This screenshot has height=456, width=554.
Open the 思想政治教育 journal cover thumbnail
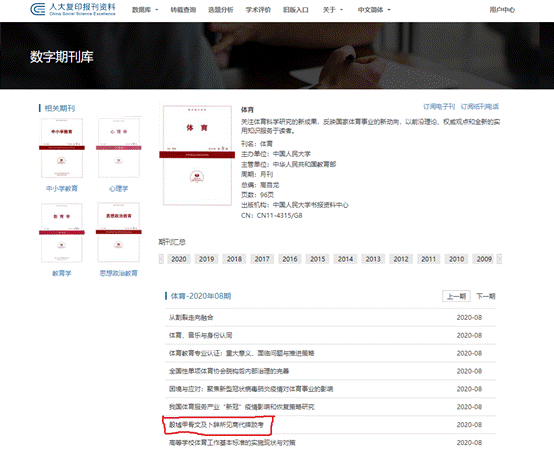click(119, 232)
